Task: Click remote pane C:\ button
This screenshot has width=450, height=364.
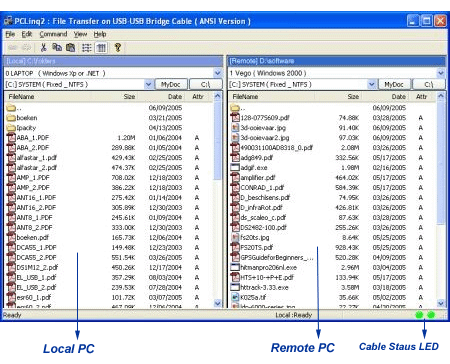Action: click(x=429, y=84)
